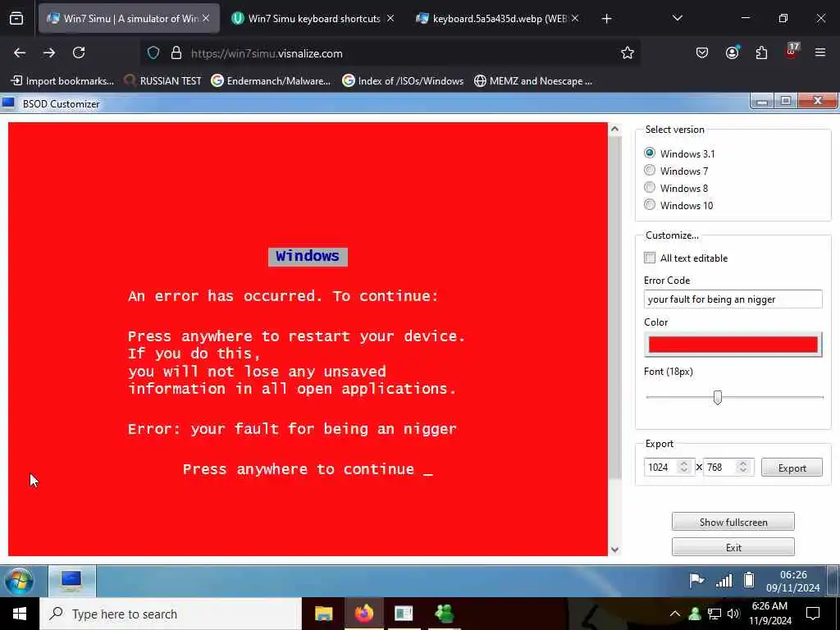The image size is (840, 630).
Task: Click the Win7 network signal bars icon
Action: coord(724,580)
